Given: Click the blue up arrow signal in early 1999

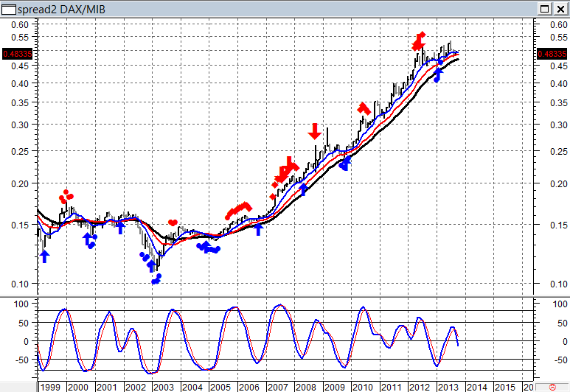Looking at the screenshot, I should click(44, 256).
